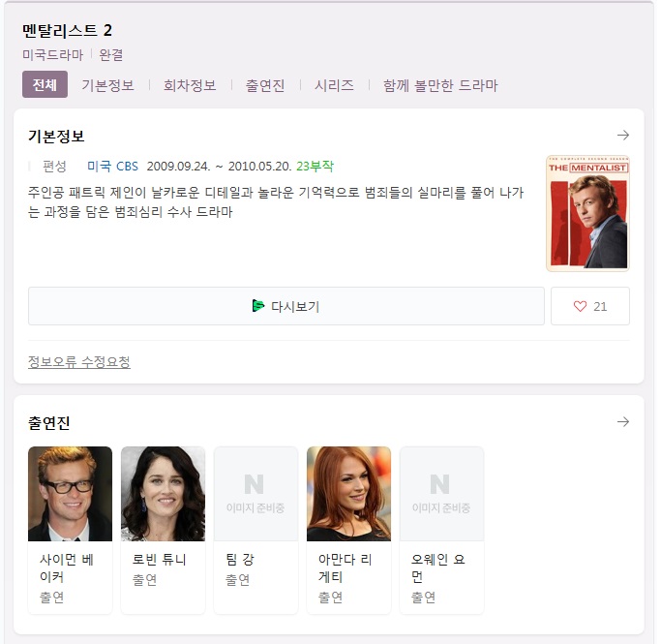The width and height of the screenshot is (661, 644).
Task: Click the name 아만다 리게티
Action: pyautogui.click(x=345, y=568)
